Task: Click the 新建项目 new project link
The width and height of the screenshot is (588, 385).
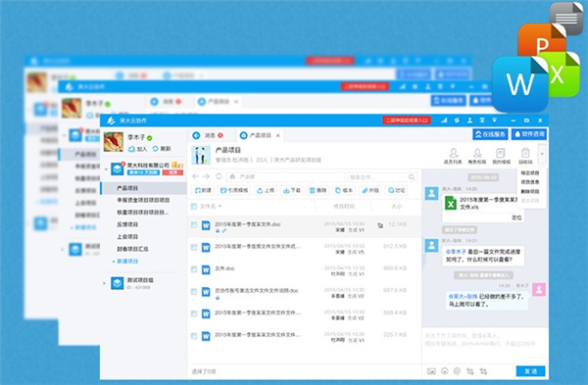Action: point(125,262)
